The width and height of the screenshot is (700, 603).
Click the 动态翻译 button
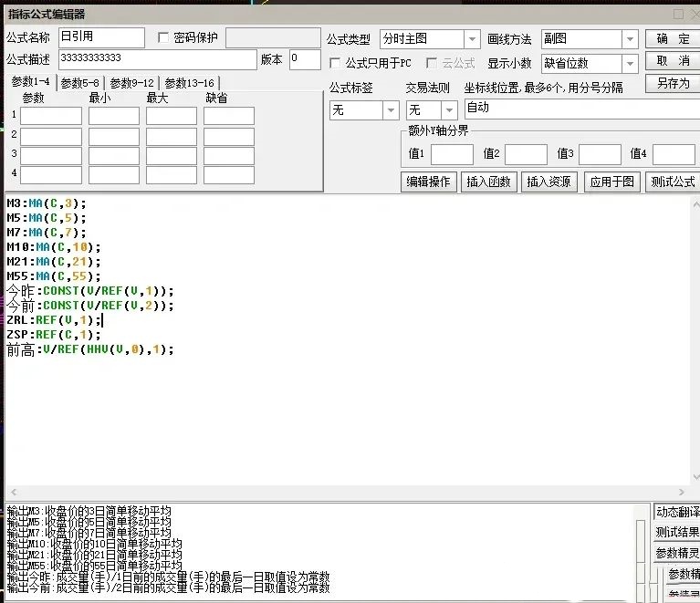[677, 512]
